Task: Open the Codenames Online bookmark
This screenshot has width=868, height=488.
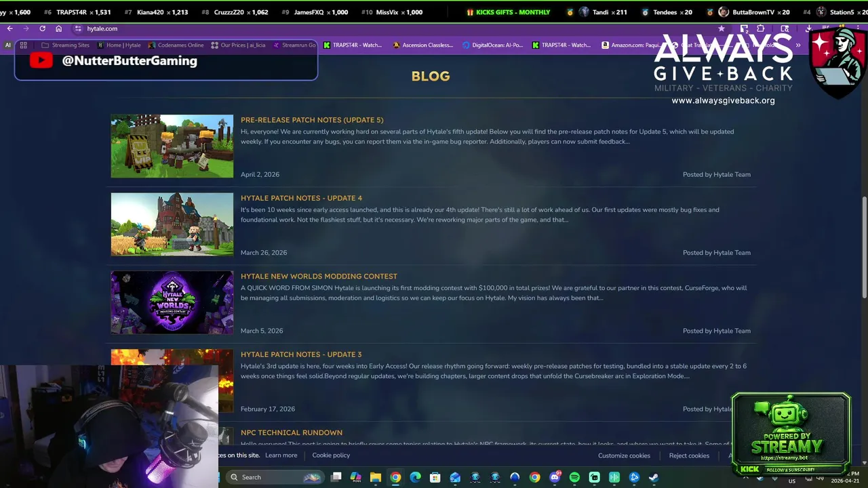Action: [x=176, y=45]
